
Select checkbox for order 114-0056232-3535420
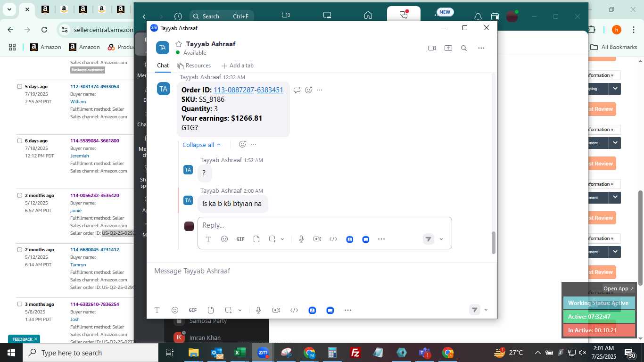click(20, 195)
